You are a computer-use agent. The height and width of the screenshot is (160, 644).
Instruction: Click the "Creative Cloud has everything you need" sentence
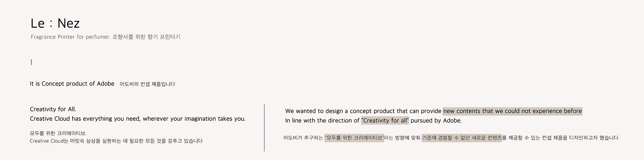pyautogui.click(x=138, y=119)
